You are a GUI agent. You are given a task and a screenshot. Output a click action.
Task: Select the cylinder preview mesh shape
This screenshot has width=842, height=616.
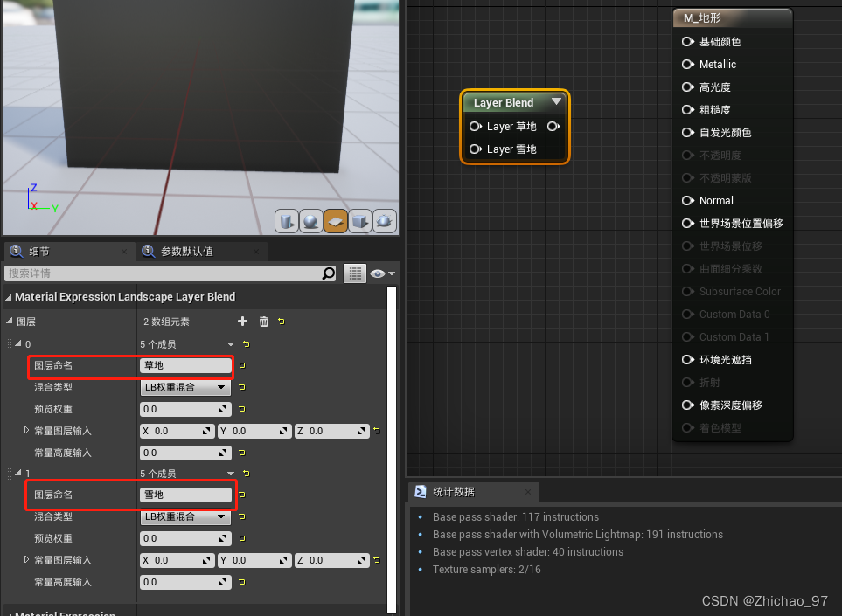click(x=287, y=221)
